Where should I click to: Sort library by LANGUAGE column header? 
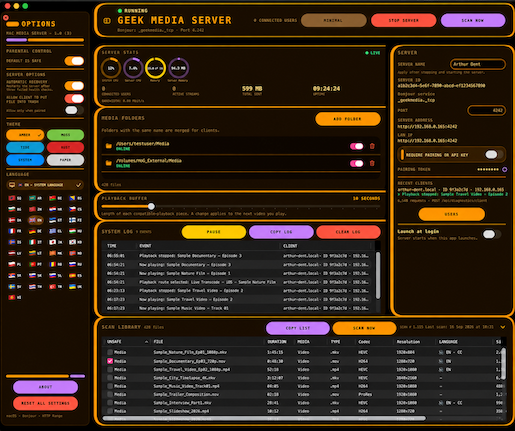pos(448,342)
